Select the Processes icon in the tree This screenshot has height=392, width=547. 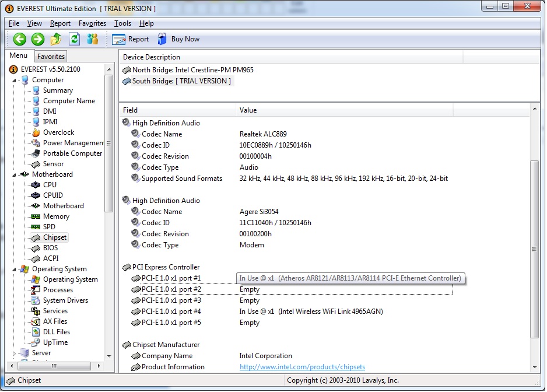[36, 290]
